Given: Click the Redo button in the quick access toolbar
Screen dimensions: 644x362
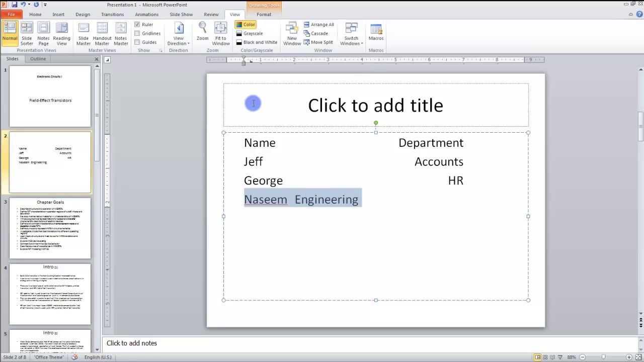Looking at the screenshot, I should (36, 5).
